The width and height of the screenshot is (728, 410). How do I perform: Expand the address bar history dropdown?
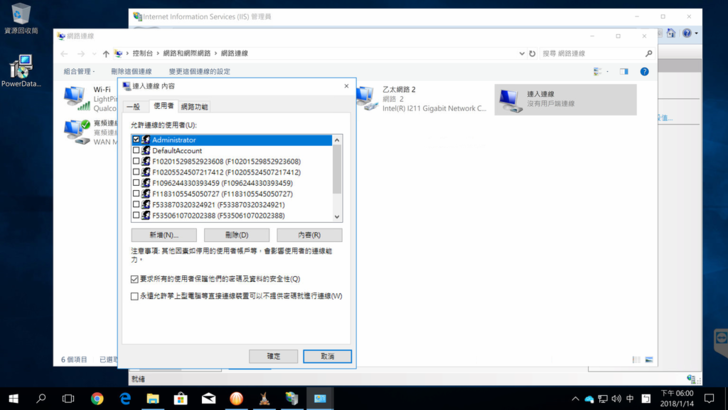(x=521, y=53)
